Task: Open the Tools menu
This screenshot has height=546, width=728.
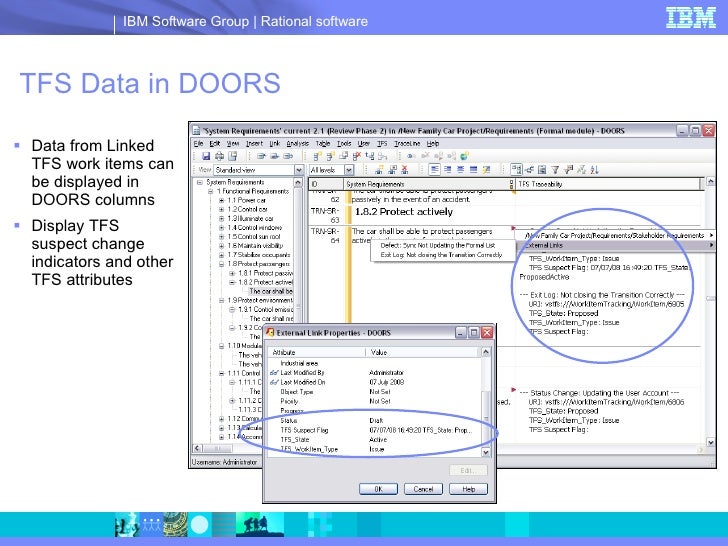Action: tap(344, 143)
